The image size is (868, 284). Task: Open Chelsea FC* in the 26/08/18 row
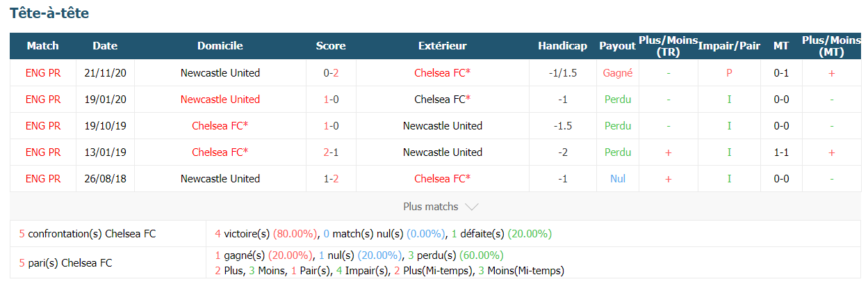(x=443, y=178)
